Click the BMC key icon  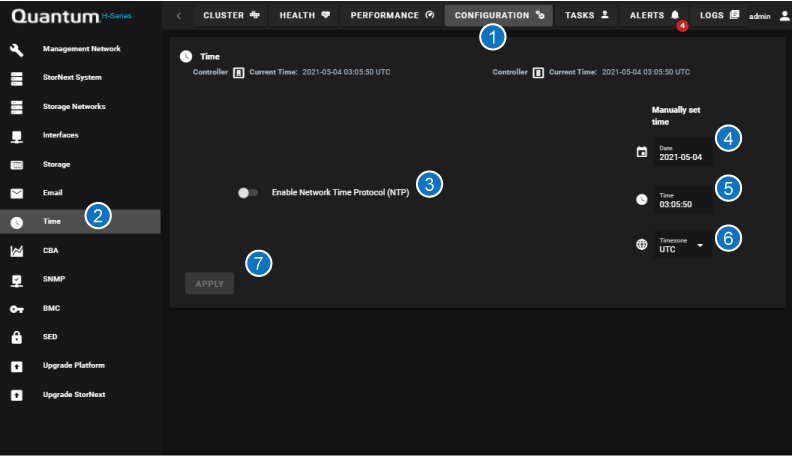[x=16, y=309]
